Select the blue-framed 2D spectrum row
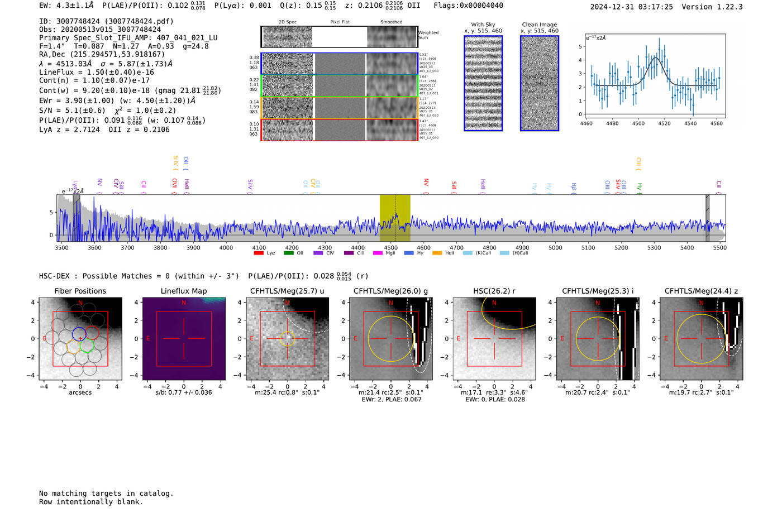This screenshot has height=532, width=782. (339, 64)
